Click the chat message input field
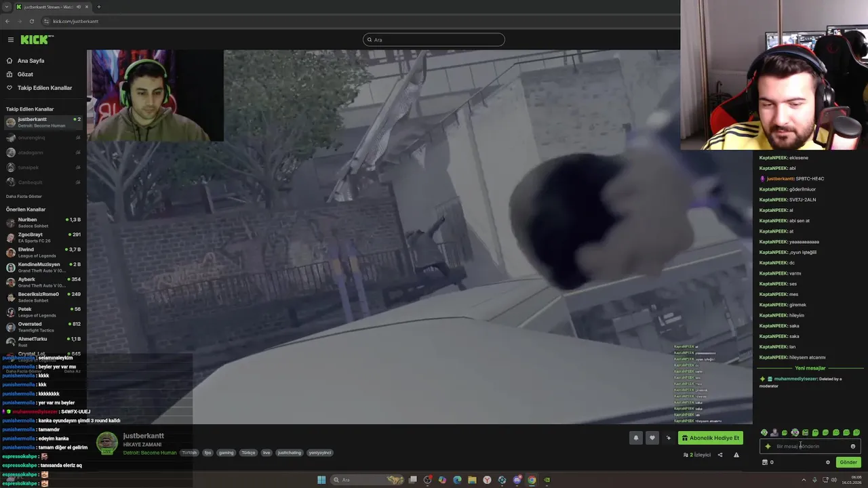868x488 pixels. click(810, 446)
